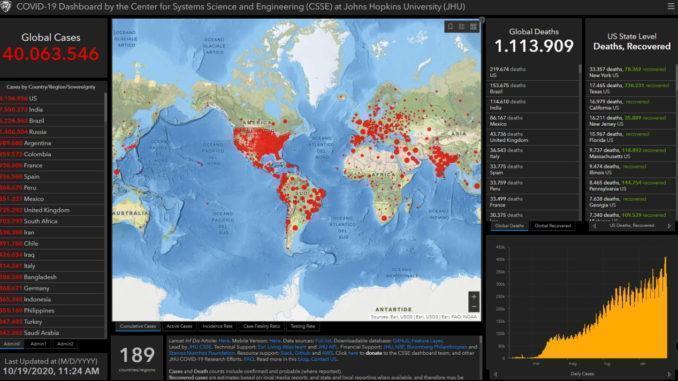
Task: Select Colombia in the cases list
Action: tap(52, 154)
